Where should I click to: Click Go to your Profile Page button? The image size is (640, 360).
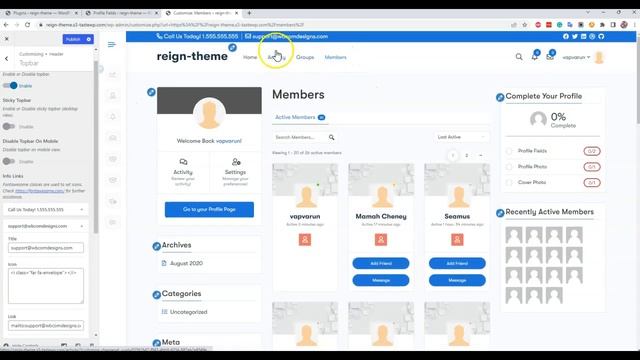[x=209, y=209]
